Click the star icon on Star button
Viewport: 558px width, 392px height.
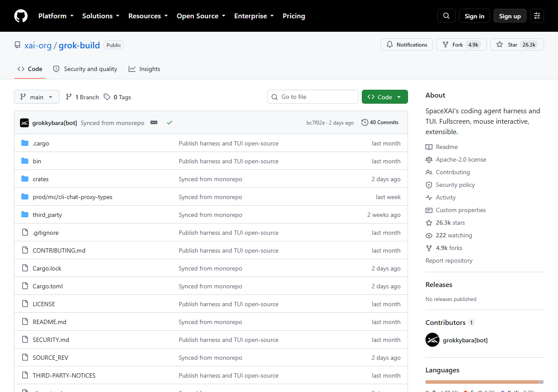pos(500,44)
